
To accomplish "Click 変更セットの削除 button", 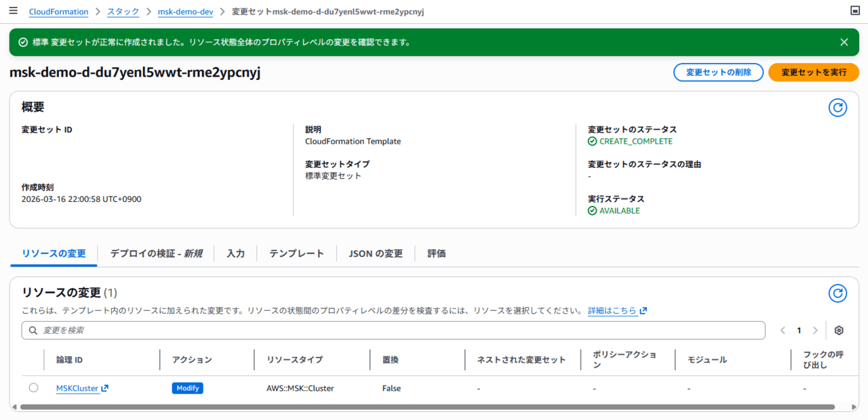I will (x=718, y=72).
